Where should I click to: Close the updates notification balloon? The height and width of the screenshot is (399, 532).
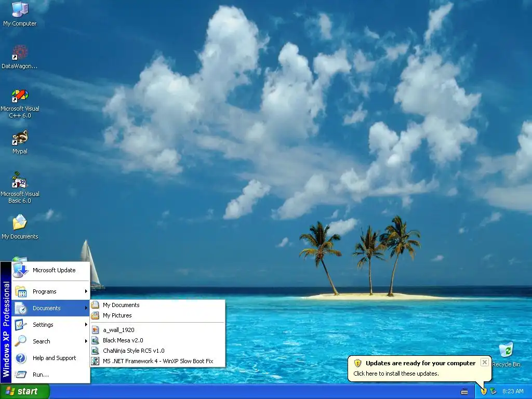[x=485, y=362]
